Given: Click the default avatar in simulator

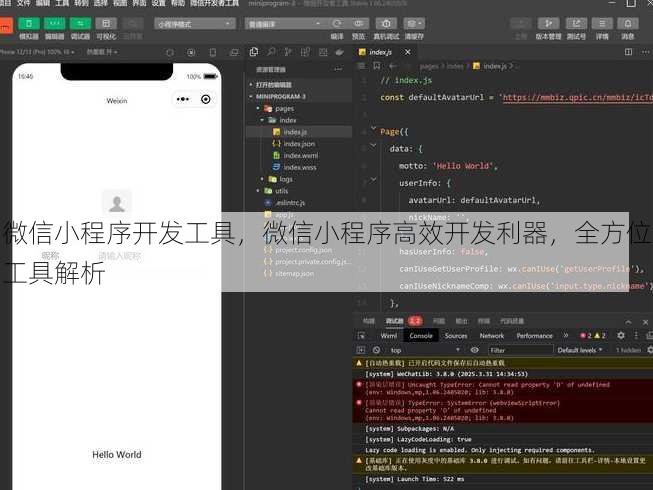Looking at the screenshot, I should 117,203.
